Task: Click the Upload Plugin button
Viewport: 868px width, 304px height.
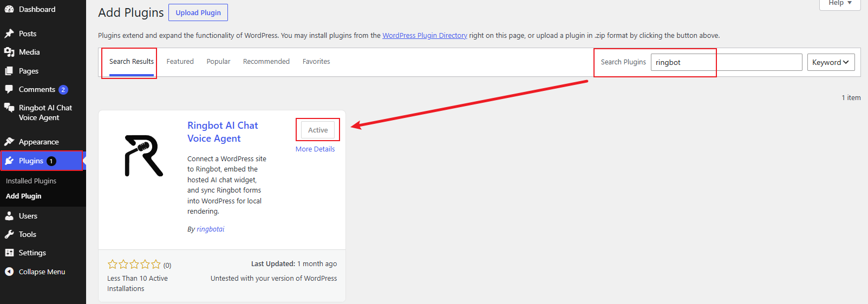Action: (198, 12)
